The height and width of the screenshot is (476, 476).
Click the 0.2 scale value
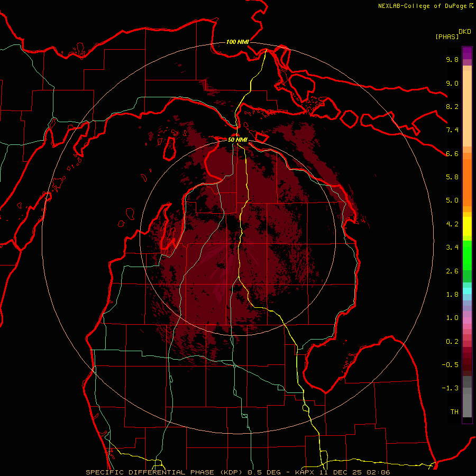452,342
